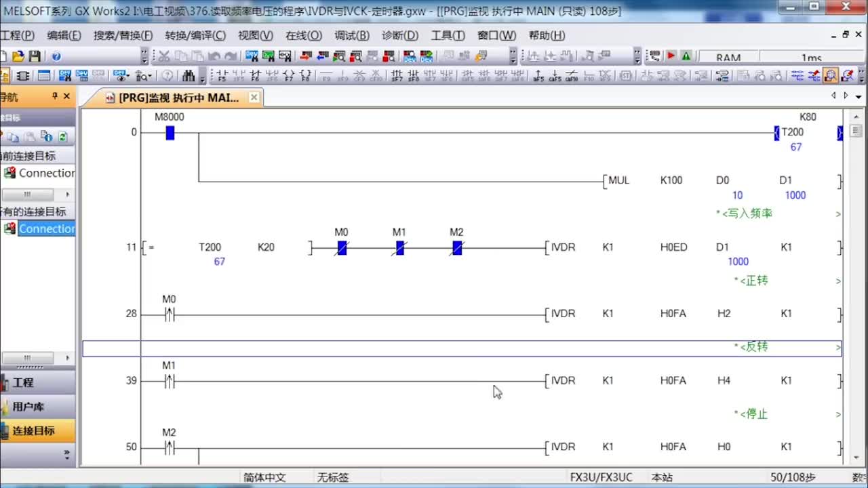The width and height of the screenshot is (868, 488).
Task: Switch navigation to the 连接目标 view
Action: 37,430
